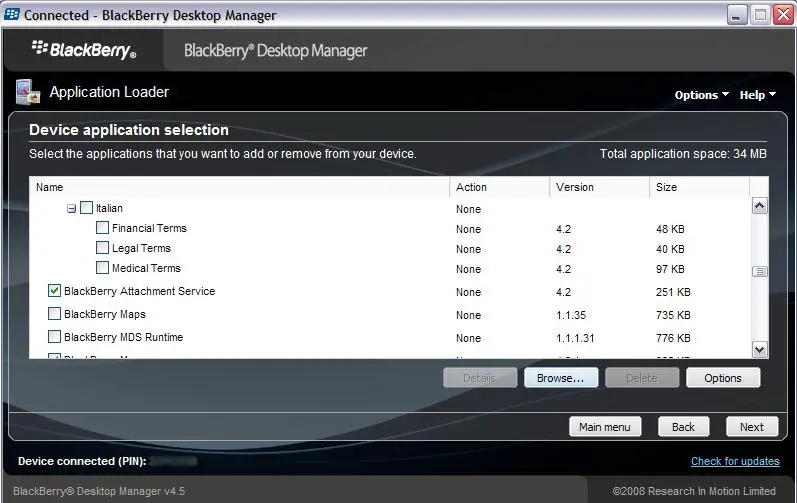797x503 pixels.
Task: Open the Options dropdown menu in header
Action: point(701,95)
